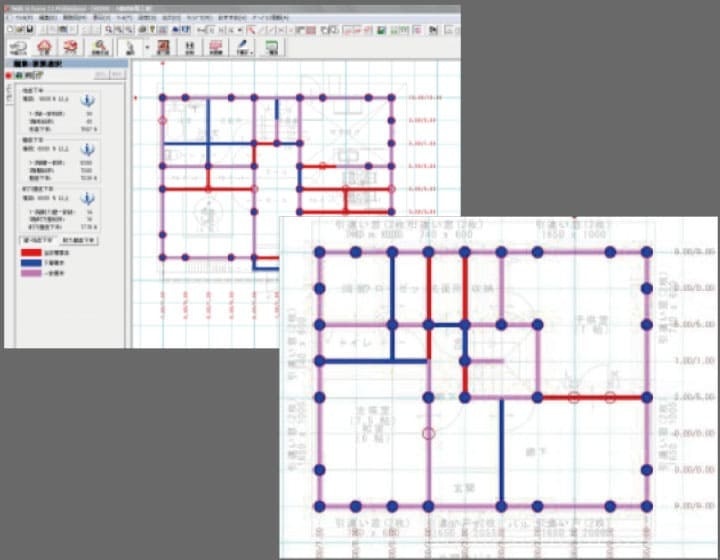The image size is (720, 560).
Task: Click the red house icon in the large toolbar
Action: [44, 47]
